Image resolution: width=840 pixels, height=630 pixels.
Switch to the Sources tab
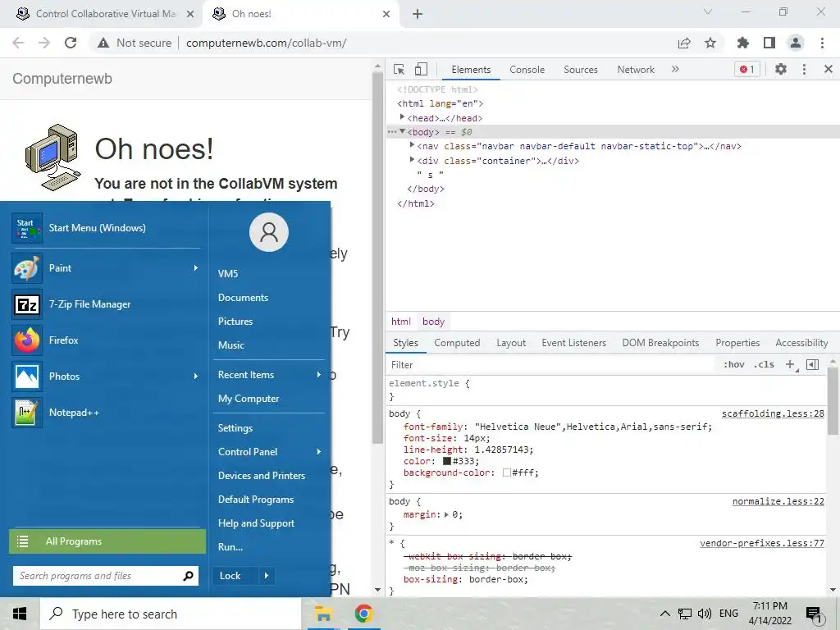coord(580,70)
